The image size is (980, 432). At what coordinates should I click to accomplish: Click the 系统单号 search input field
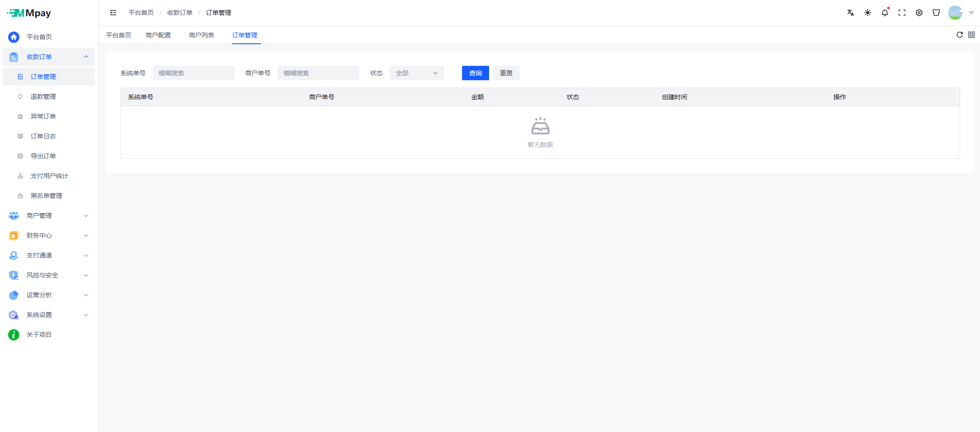[193, 73]
